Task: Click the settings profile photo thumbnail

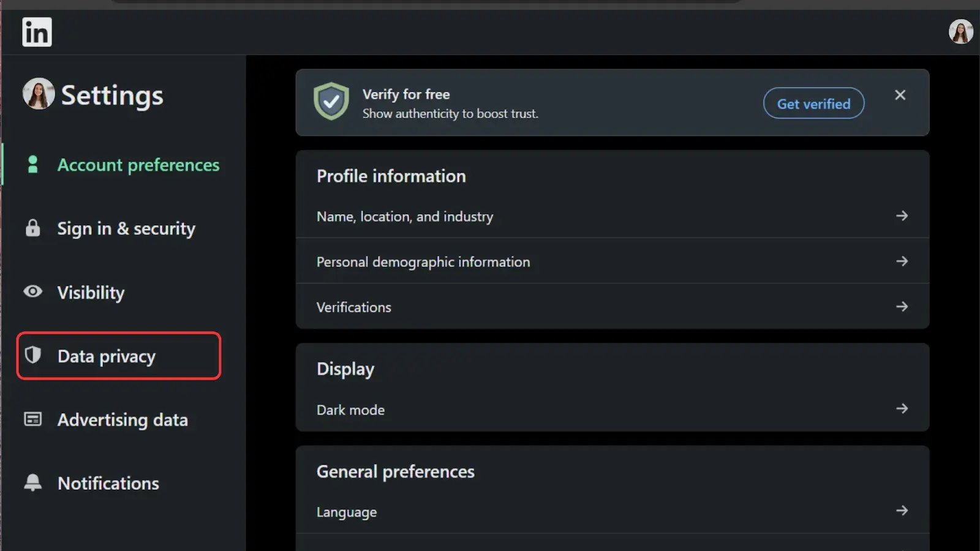Action: point(39,94)
